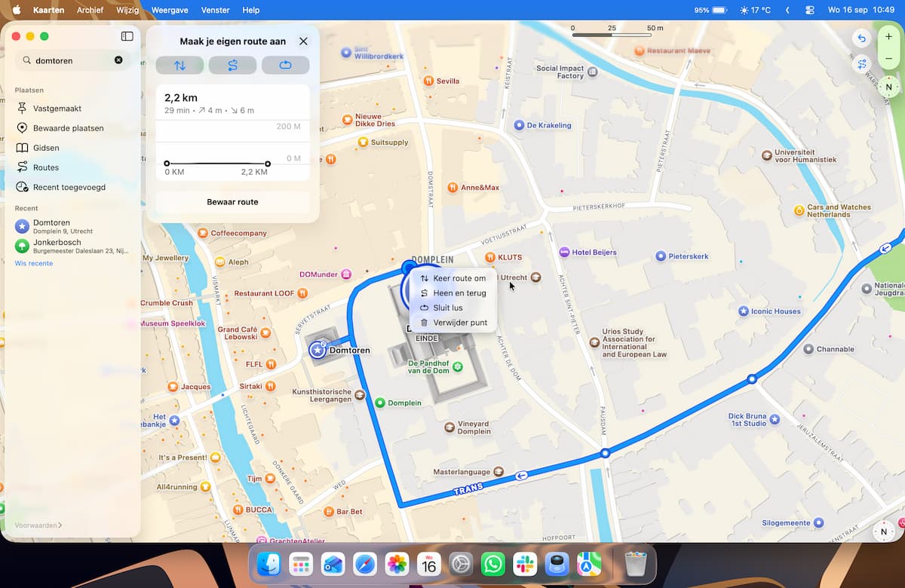The width and height of the screenshot is (905, 588).
Task: Select the Channable pin
Action: (x=808, y=349)
